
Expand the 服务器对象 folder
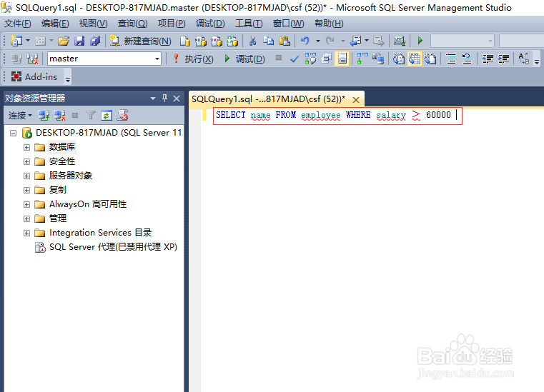coord(26,176)
